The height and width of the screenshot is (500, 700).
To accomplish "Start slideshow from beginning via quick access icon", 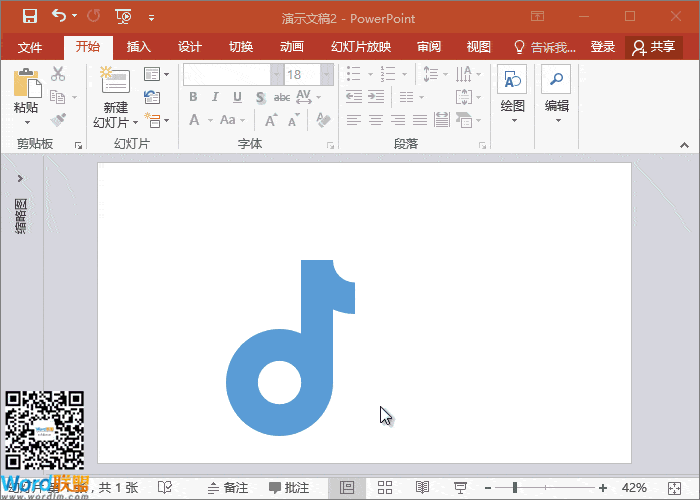I will pos(123,17).
